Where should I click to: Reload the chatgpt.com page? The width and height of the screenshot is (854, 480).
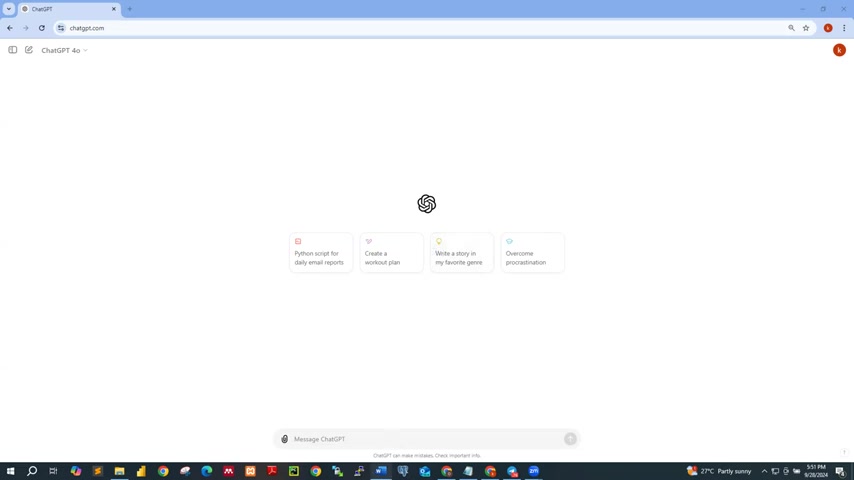coord(42,28)
